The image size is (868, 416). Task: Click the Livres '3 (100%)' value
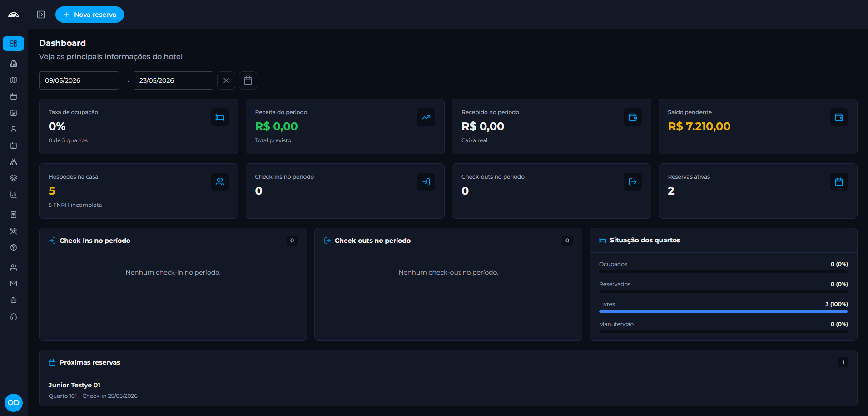click(x=836, y=304)
